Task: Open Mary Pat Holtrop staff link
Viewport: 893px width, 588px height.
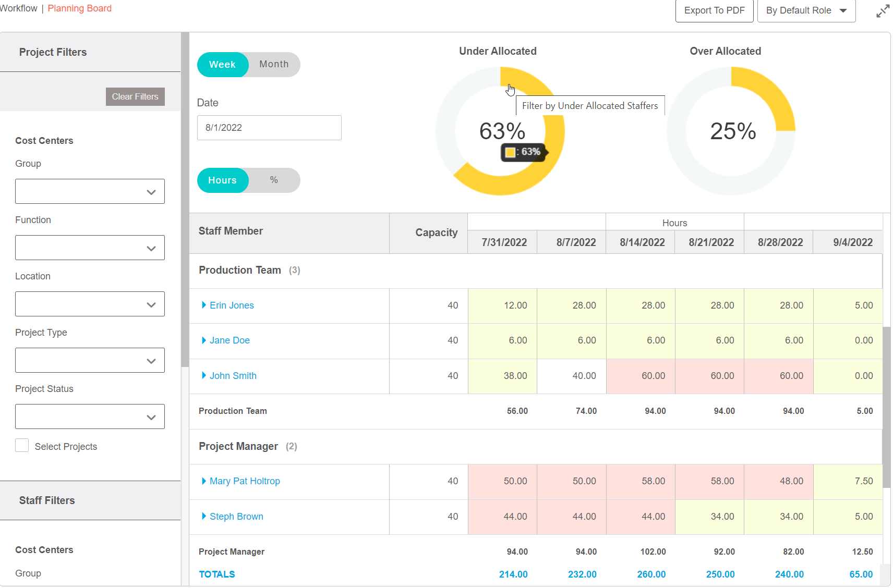Action: (x=245, y=481)
